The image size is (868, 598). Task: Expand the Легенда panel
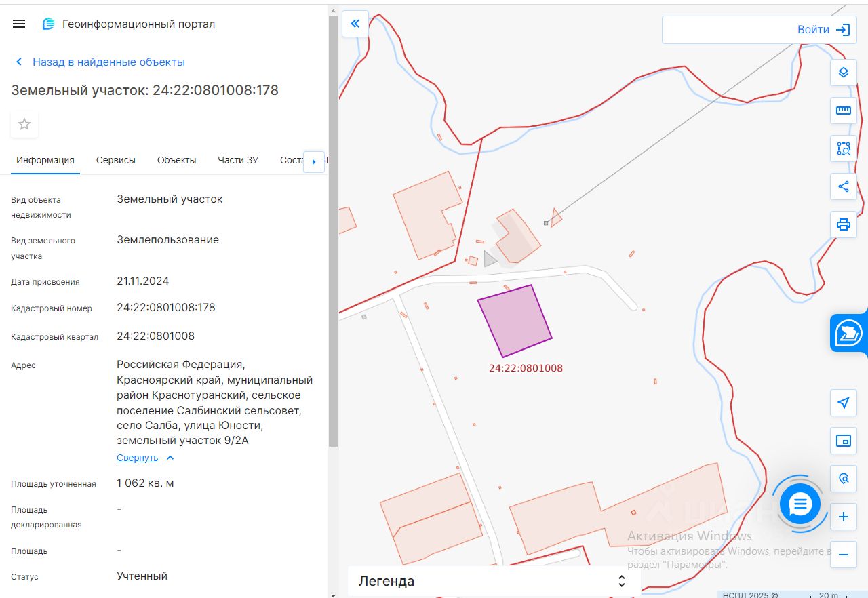click(494, 581)
